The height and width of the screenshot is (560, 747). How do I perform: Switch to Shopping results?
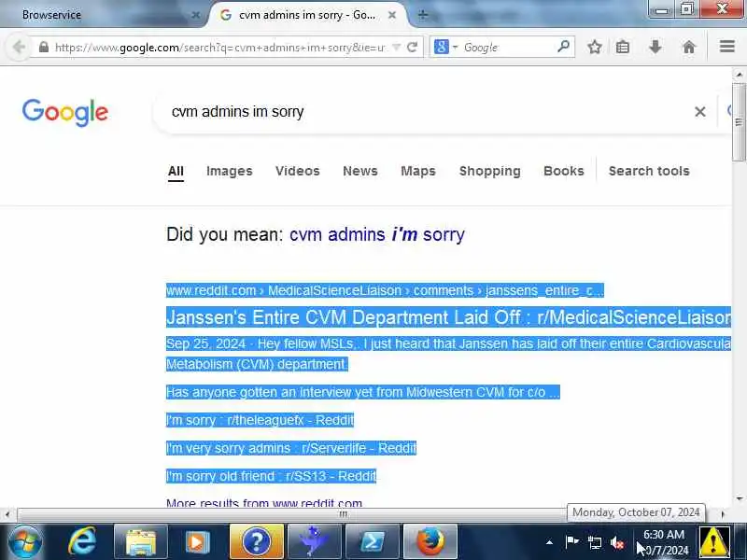(489, 171)
